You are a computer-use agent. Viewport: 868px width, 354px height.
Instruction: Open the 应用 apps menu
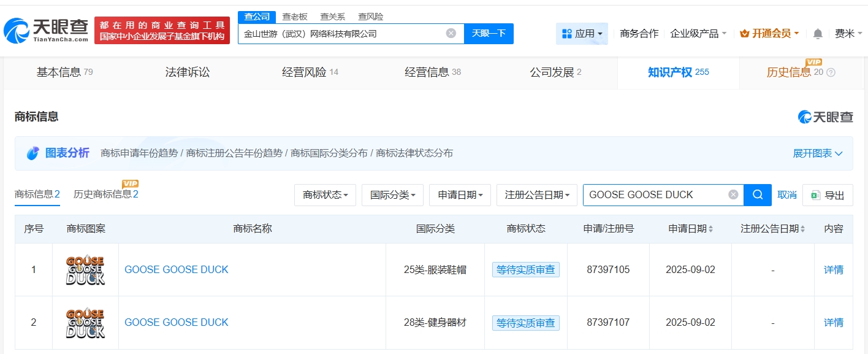coord(582,34)
